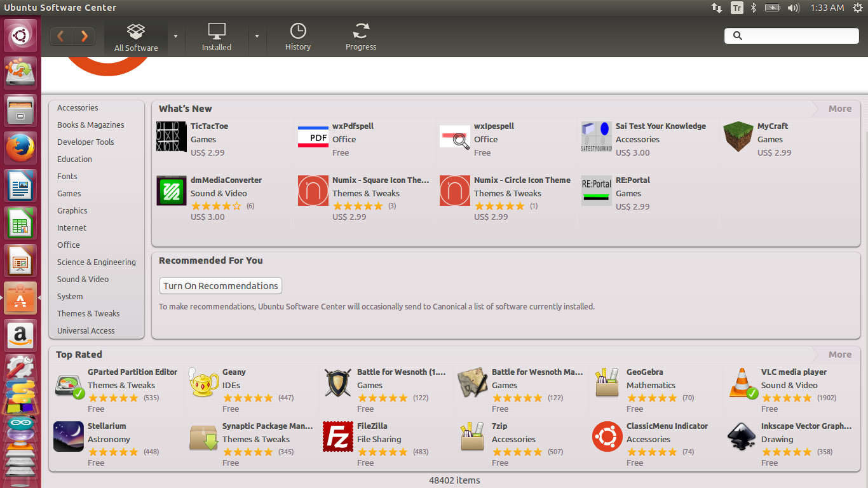Open the MyCraft grass block icon

point(738,137)
